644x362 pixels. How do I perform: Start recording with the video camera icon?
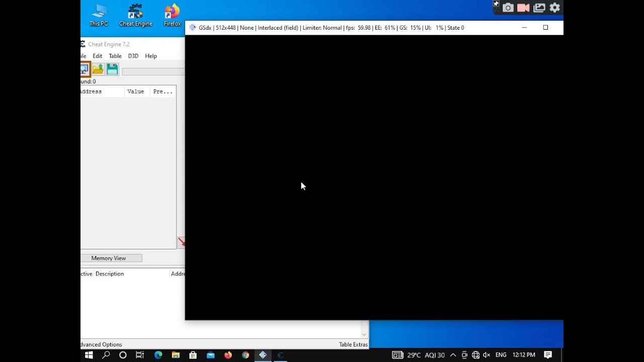pos(523,8)
